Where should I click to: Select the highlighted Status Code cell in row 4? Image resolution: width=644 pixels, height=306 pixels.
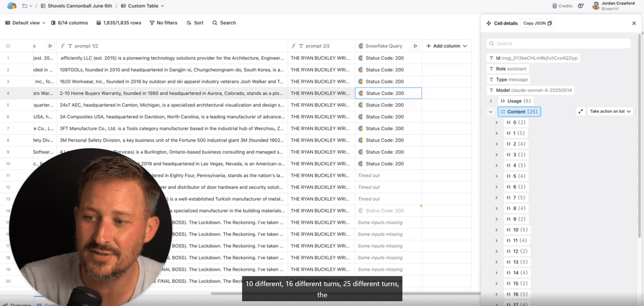(x=388, y=93)
